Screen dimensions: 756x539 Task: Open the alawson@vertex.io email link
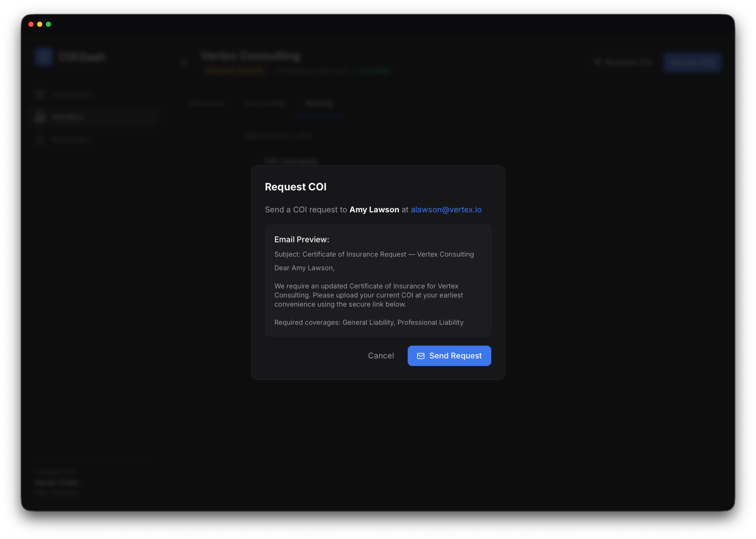446,209
